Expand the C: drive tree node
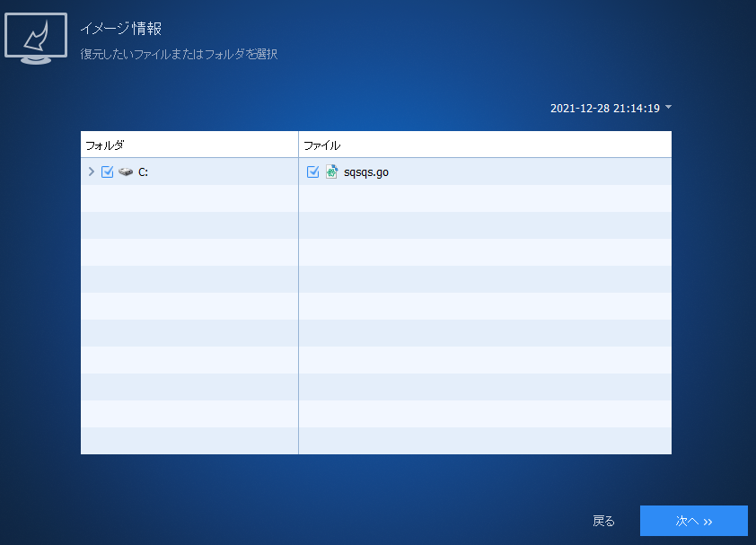 [x=91, y=171]
